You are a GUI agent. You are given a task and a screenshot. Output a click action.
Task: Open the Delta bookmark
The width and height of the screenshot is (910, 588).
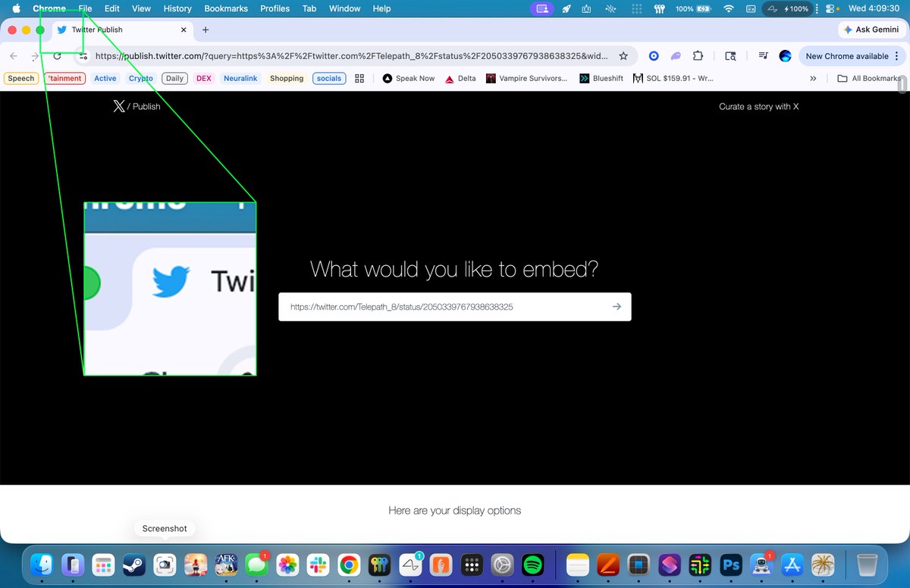[460, 78]
